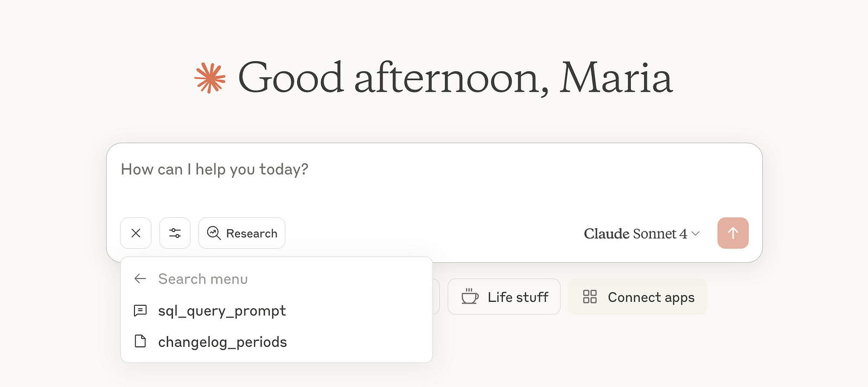This screenshot has width=868, height=387.
Task: Click the coffee cup icon on Life stuff
Action: [470, 296]
